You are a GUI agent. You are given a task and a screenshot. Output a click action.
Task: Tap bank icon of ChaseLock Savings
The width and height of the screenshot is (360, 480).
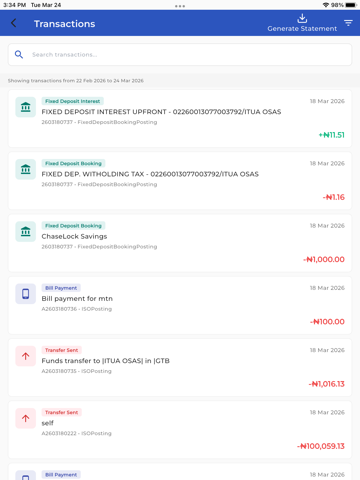26,231
